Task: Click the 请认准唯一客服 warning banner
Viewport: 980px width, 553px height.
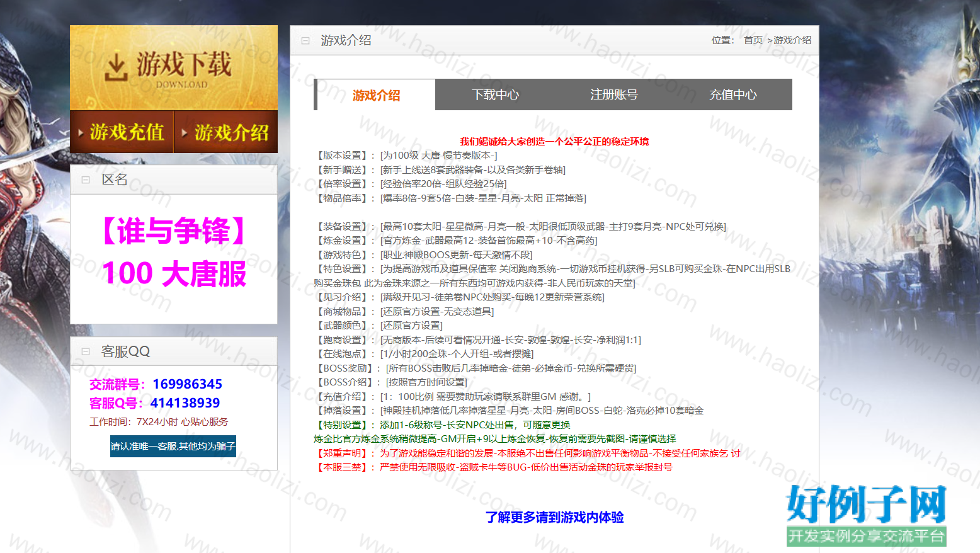Action: [x=173, y=446]
